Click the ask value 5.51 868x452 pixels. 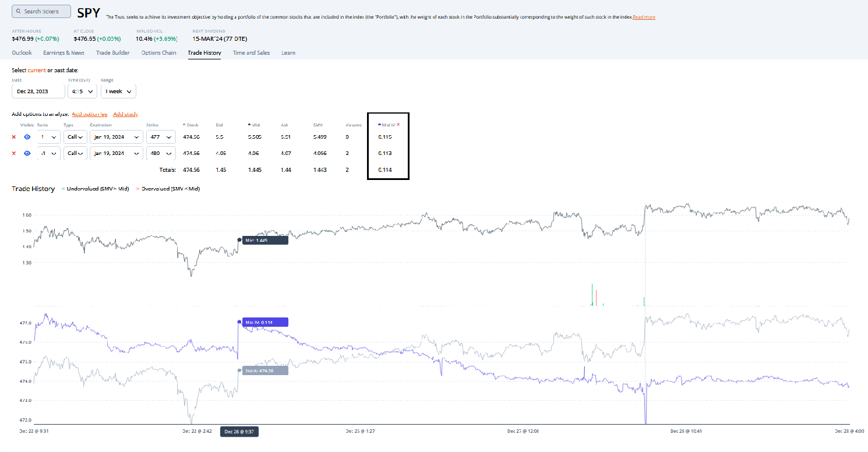[x=285, y=137]
